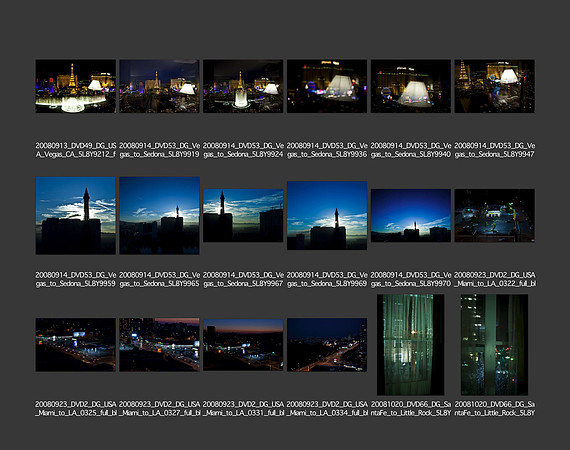Viewport: 570px width, 450px height.
Task: Select the label ending 'Sedona_SL8Y9959'
Action: pyautogui.click(x=76, y=279)
